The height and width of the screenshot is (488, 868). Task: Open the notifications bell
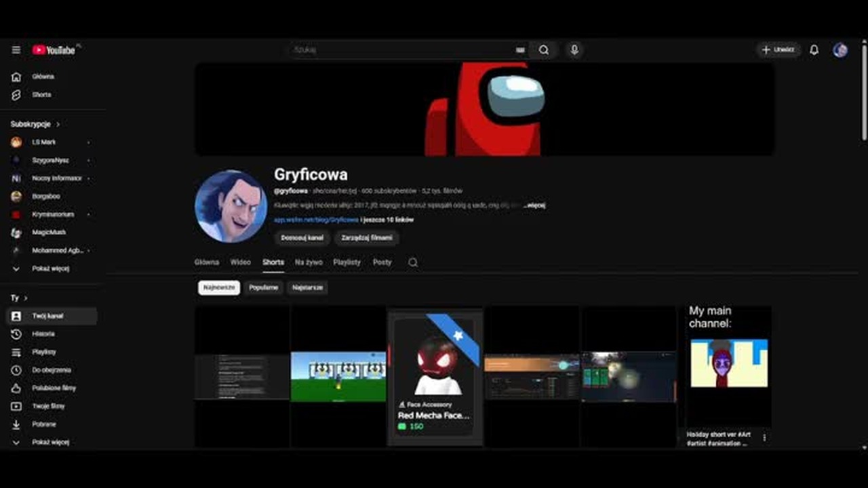coord(814,49)
